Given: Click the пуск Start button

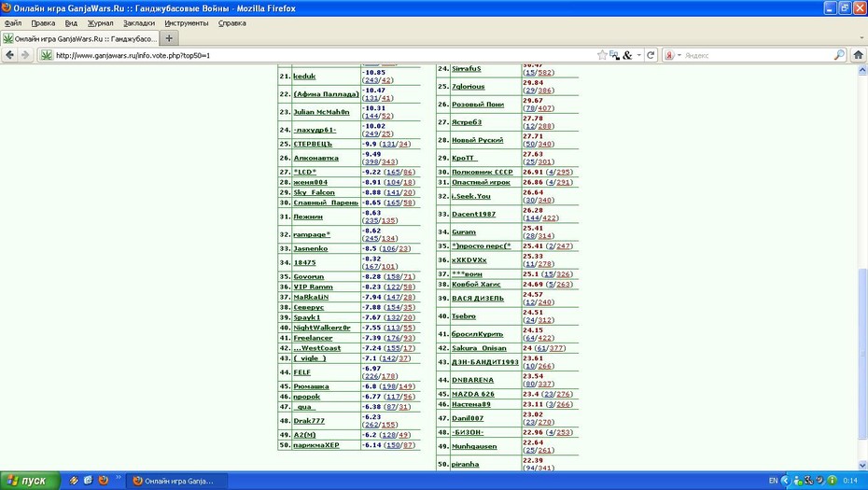Looking at the screenshot, I should 30,481.
